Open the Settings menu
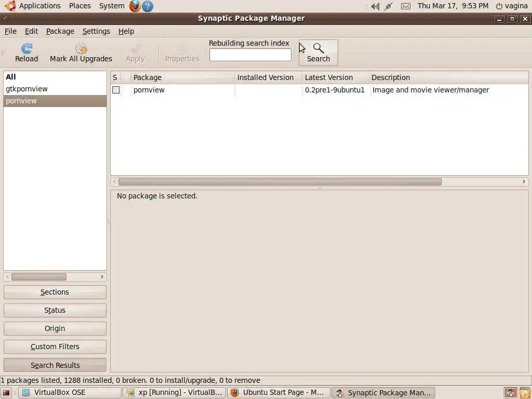532x399 pixels. [x=96, y=31]
